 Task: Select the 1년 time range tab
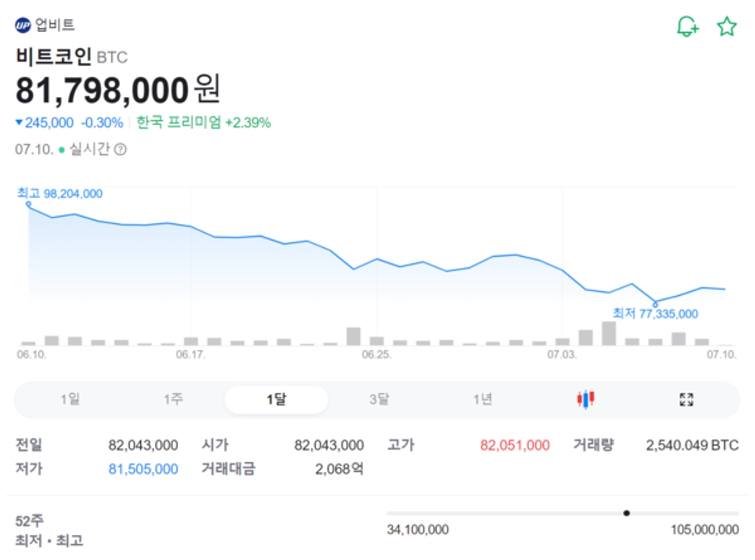pyautogui.click(x=483, y=399)
